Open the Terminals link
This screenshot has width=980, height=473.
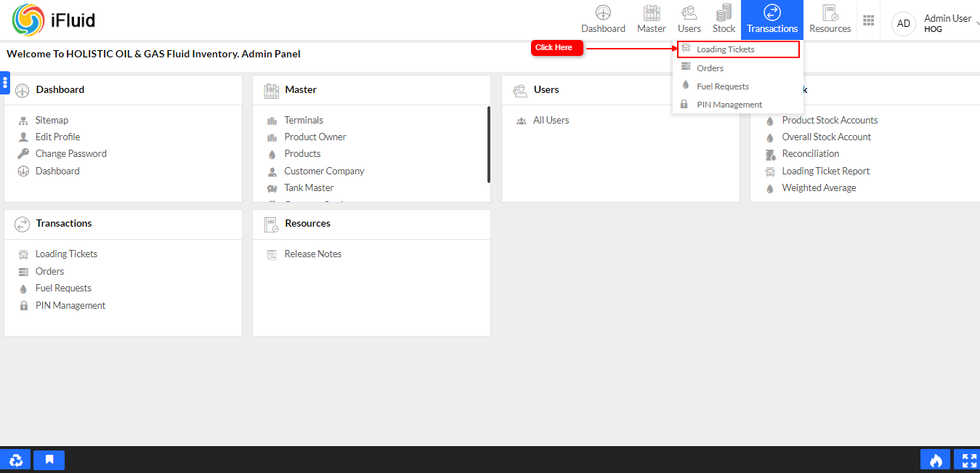pos(304,120)
